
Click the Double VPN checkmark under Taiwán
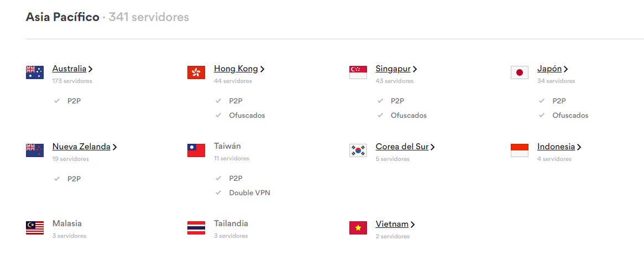coord(218,192)
